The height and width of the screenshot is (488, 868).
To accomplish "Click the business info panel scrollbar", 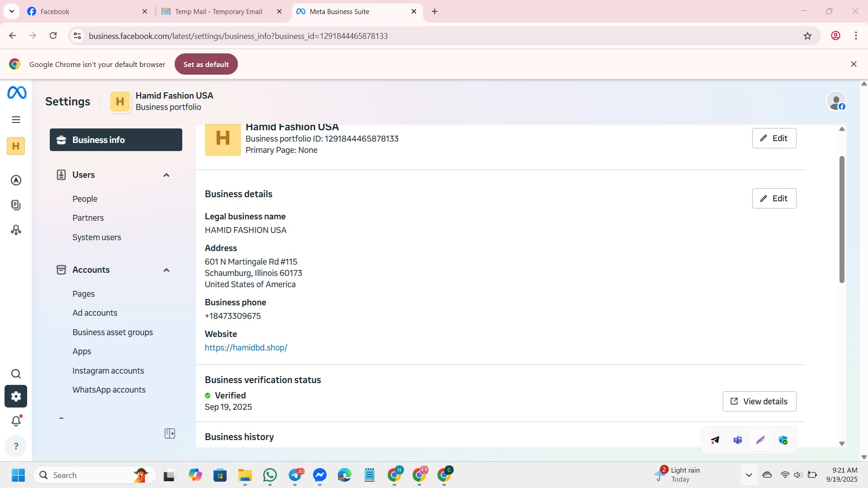I will click(x=842, y=220).
